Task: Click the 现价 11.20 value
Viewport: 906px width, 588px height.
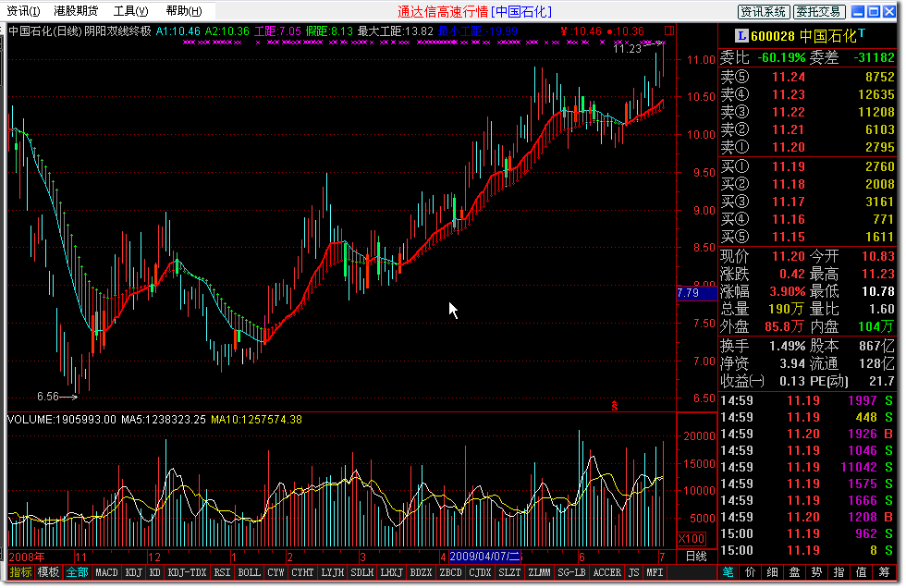Action: (788, 256)
